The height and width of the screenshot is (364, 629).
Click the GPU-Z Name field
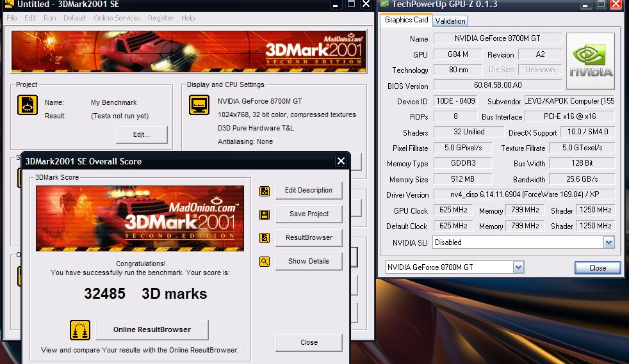pos(498,38)
